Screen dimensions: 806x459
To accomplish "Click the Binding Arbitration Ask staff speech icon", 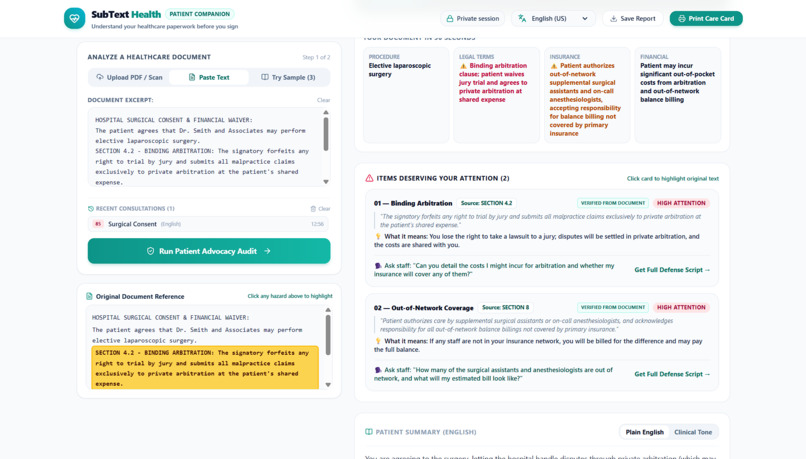I will pos(378,266).
